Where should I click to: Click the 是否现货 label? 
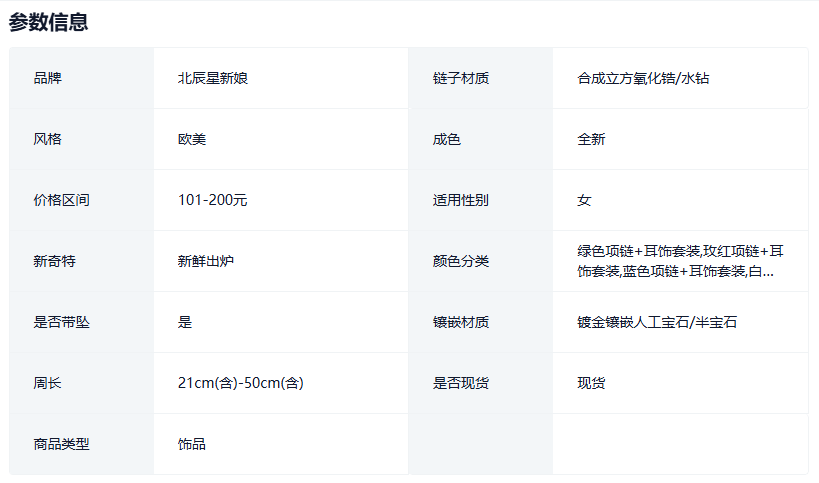pos(461,383)
